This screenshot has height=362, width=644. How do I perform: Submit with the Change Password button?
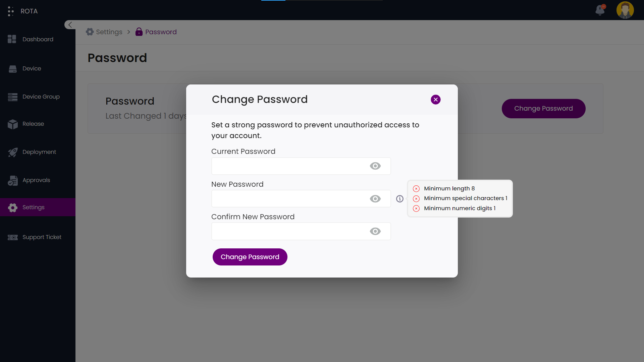coord(250,257)
